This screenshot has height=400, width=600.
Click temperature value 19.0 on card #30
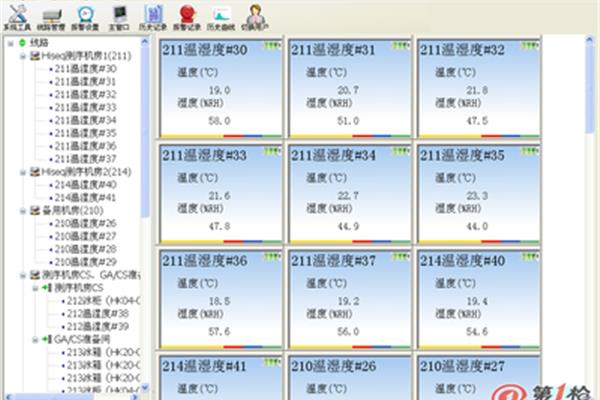pos(219,91)
